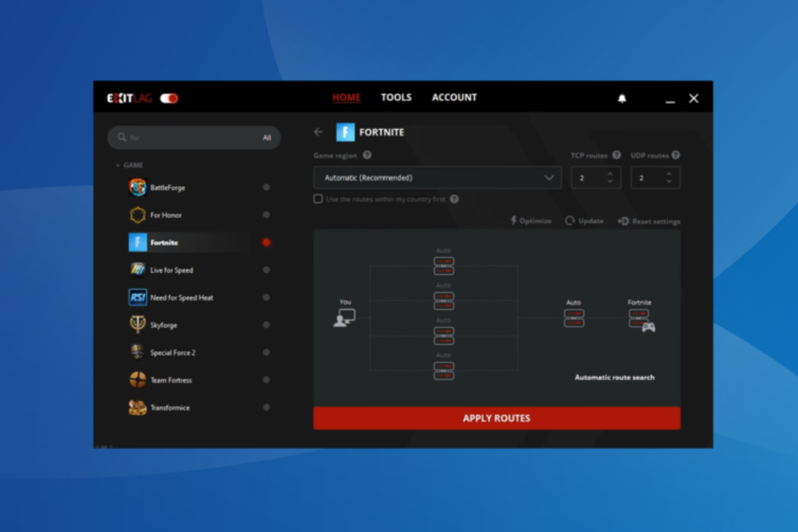This screenshot has height=532, width=798.
Task: Toggle the BattleForge status dot
Action: [266, 187]
